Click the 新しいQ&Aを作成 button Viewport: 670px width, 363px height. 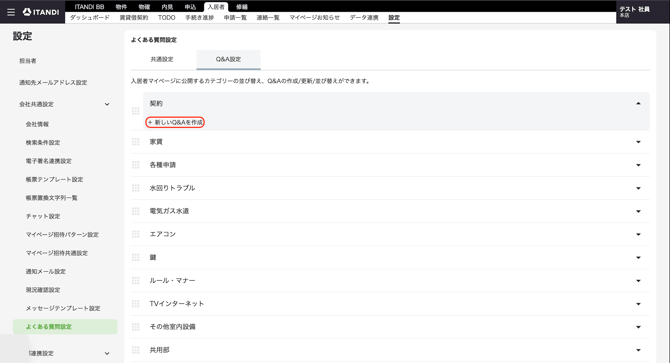[x=175, y=123]
